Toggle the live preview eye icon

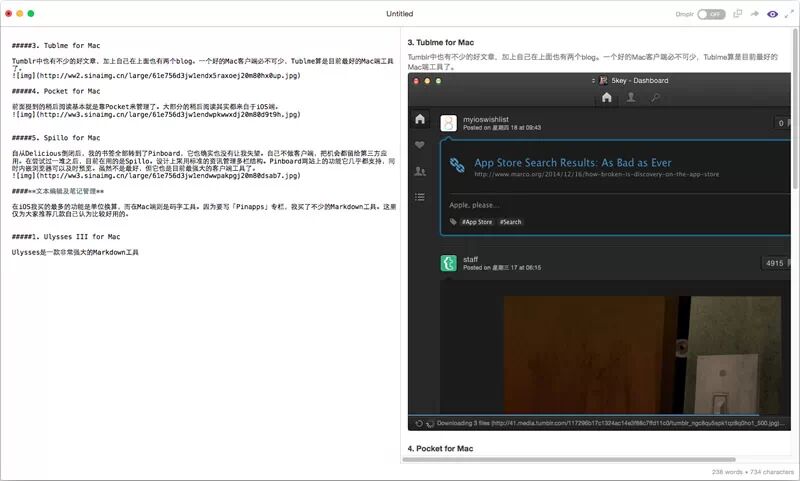772,14
